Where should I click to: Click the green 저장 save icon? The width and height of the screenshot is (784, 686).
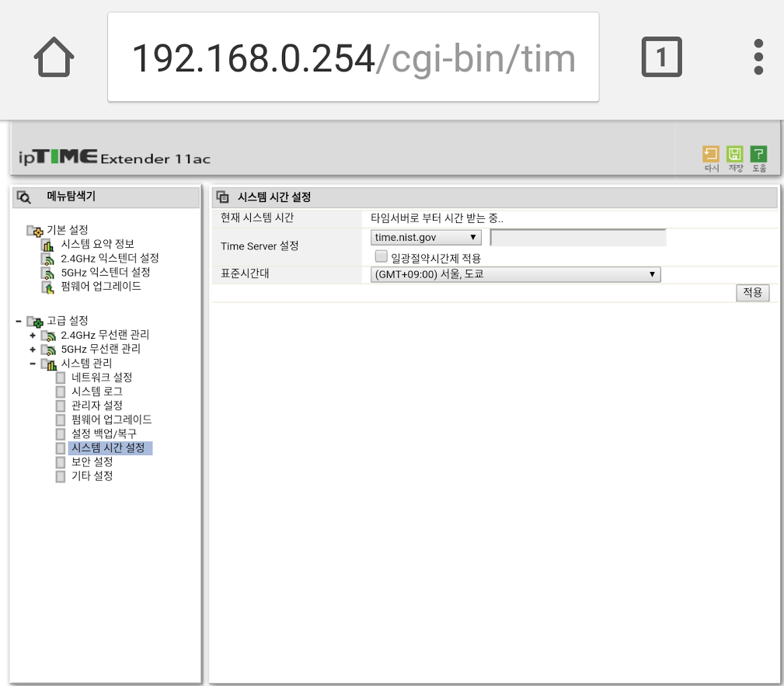click(734, 154)
